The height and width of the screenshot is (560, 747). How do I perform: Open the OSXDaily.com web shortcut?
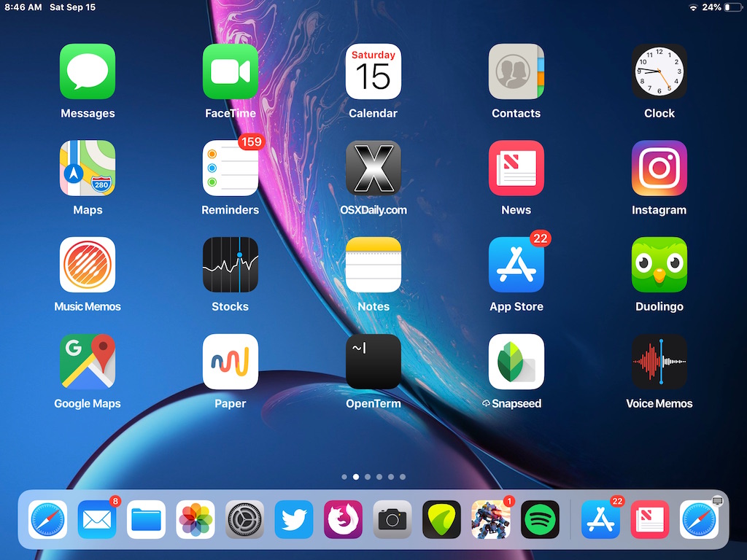(x=373, y=168)
